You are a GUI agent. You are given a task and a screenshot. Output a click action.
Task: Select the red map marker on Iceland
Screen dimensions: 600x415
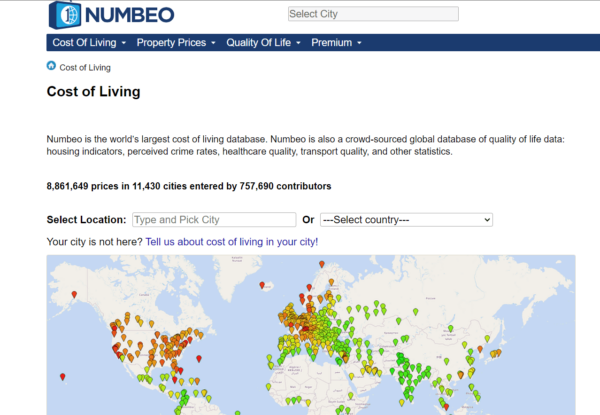(x=262, y=286)
